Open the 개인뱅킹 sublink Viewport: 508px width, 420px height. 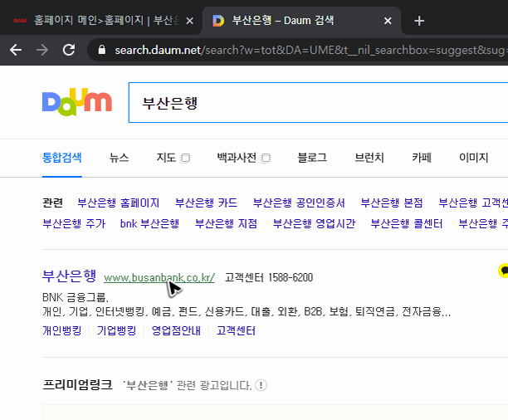[x=62, y=330]
